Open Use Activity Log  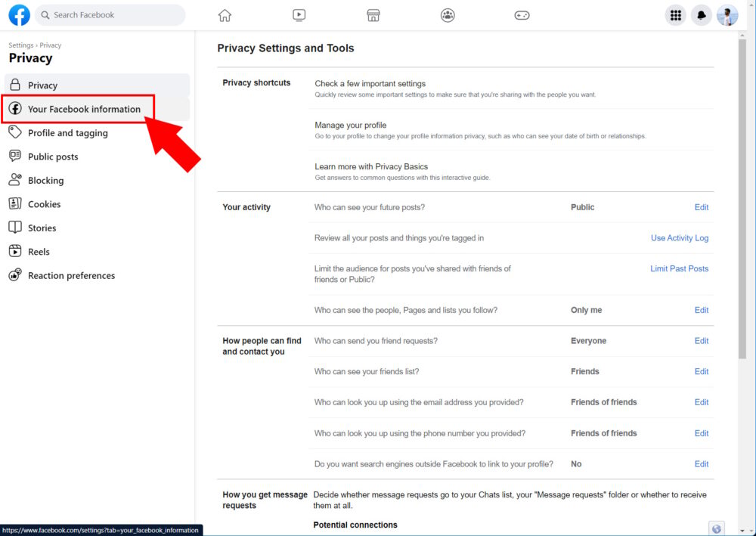pos(679,237)
